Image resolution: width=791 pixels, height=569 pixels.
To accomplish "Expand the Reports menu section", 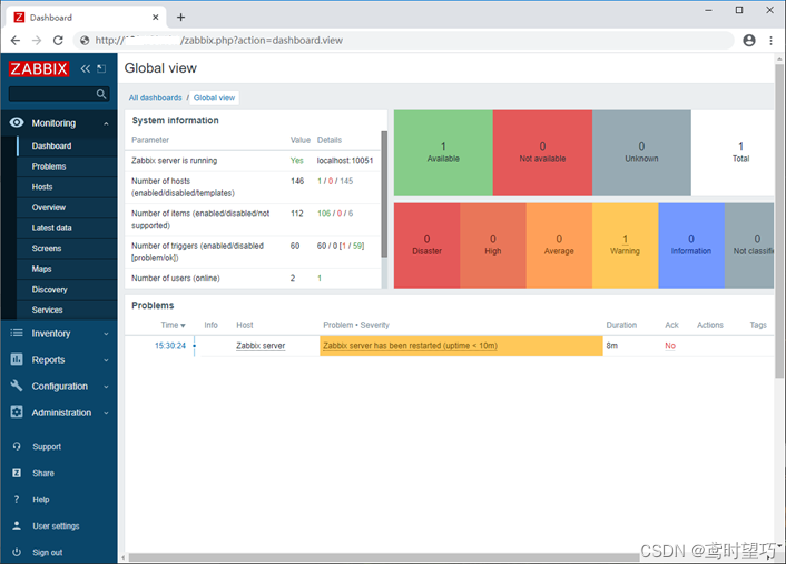I will pyautogui.click(x=106, y=360).
